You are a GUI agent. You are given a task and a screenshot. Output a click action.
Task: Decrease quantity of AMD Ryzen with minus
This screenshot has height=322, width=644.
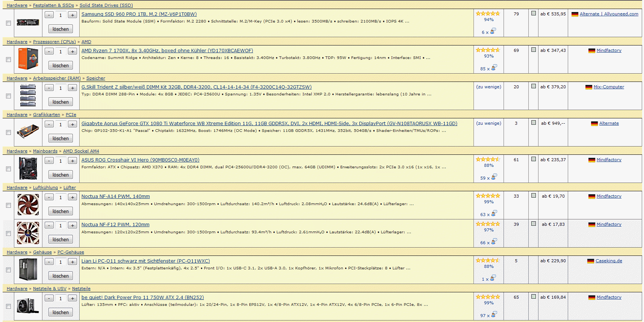(49, 51)
